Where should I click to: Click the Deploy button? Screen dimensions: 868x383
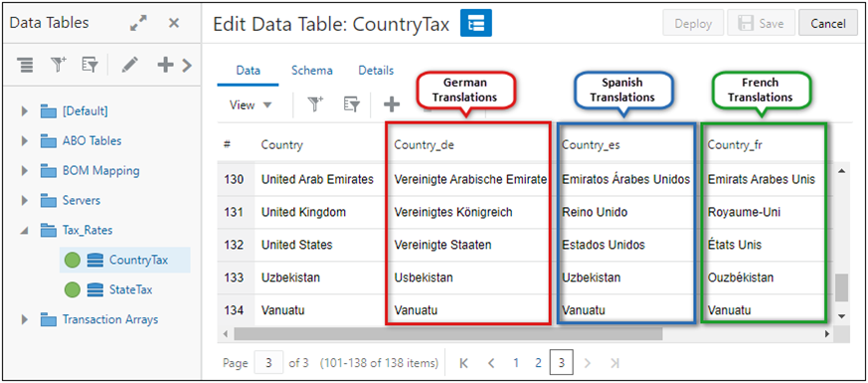[693, 24]
